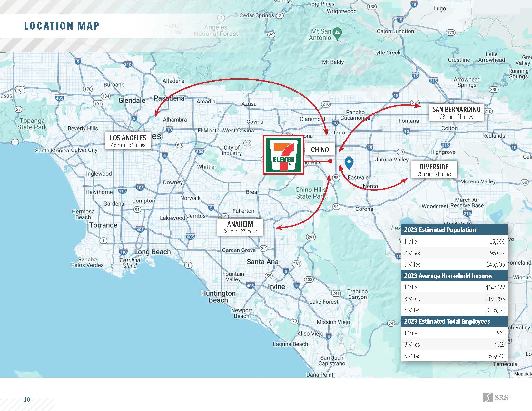Click the route 27 shield near Topanga
The width and height of the screenshot is (532, 411).
(x=18, y=109)
